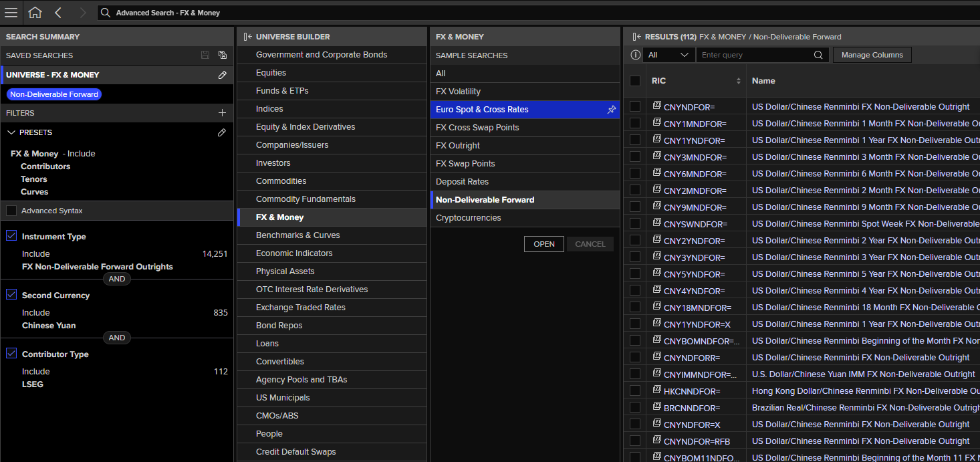Tick the checkbox for CNYNDFOR= row
Viewport: 980px width, 462px height.
pos(635,106)
